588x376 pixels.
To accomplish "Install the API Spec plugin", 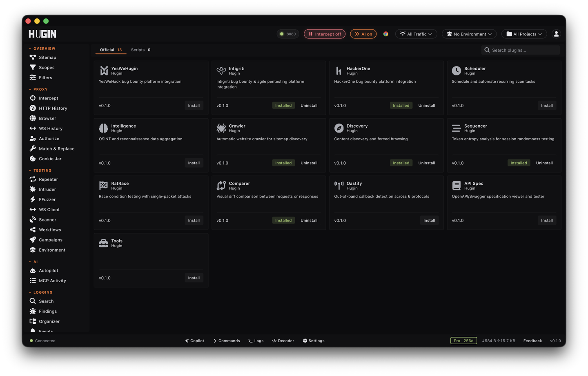I will click(547, 221).
